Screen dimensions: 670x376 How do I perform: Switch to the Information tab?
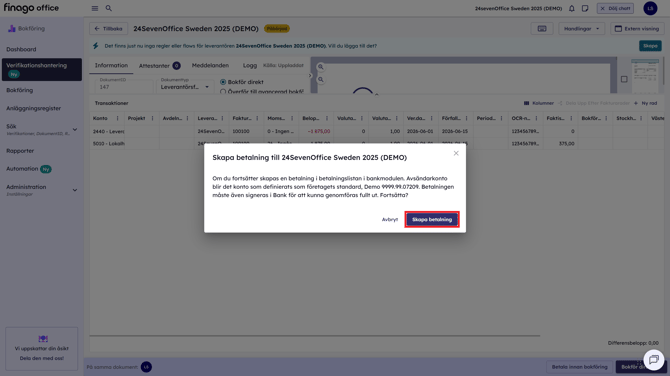pos(111,65)
